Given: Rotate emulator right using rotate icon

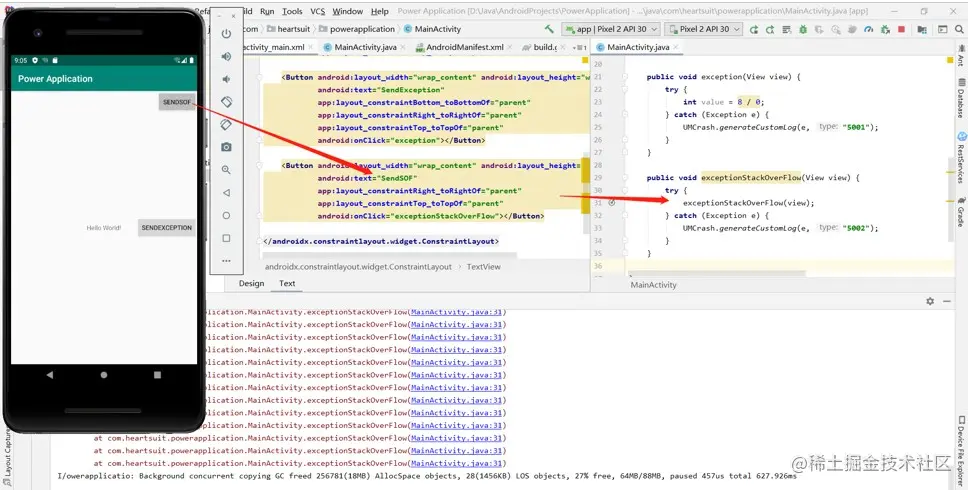Looking at the screenshot, I should coord(227,125).
